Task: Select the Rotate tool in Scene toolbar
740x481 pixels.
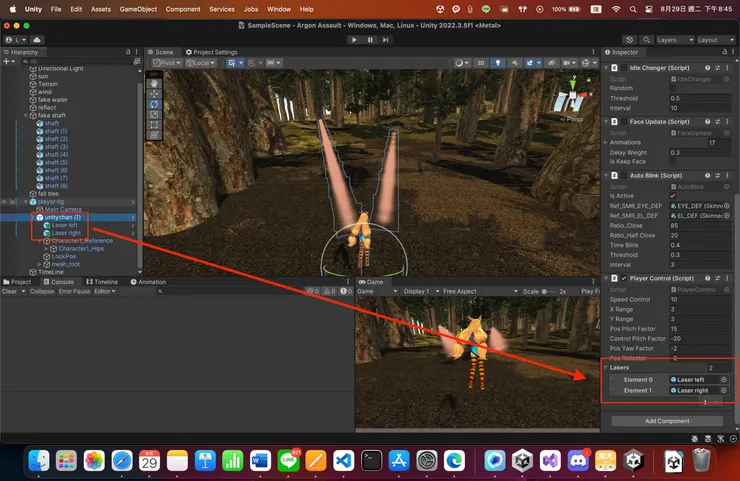Action: (154, 103)
